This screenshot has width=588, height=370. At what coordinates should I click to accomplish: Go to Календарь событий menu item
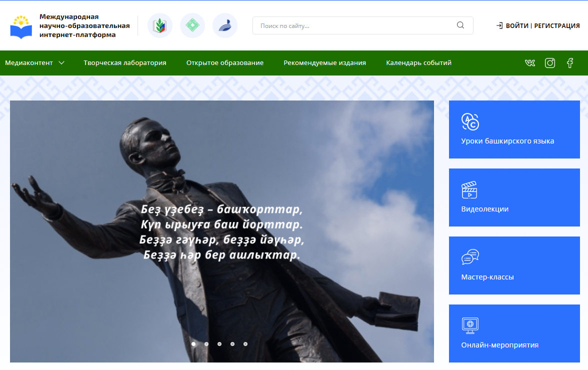coord(418,63)
